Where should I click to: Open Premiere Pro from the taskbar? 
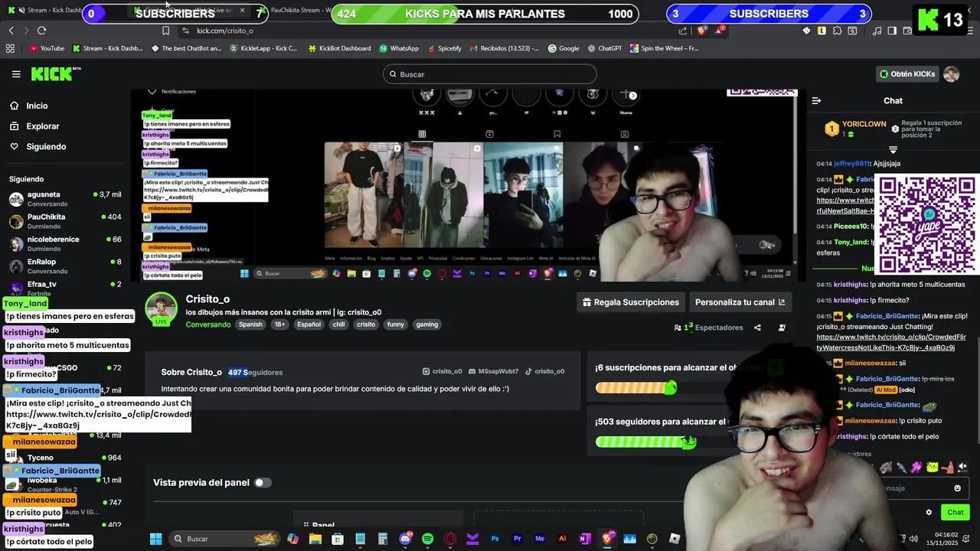click(518, 539)
